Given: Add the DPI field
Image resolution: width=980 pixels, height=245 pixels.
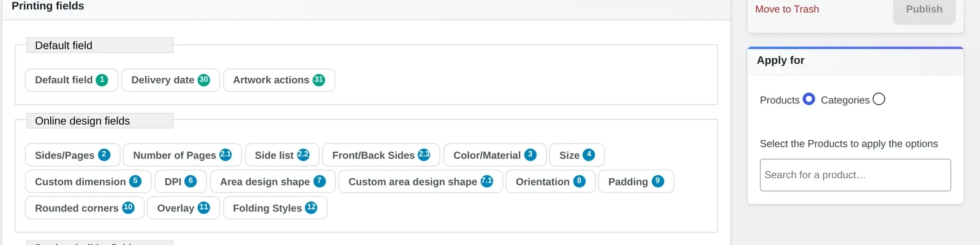Looking at the screenshot, I should click(181, 181).
